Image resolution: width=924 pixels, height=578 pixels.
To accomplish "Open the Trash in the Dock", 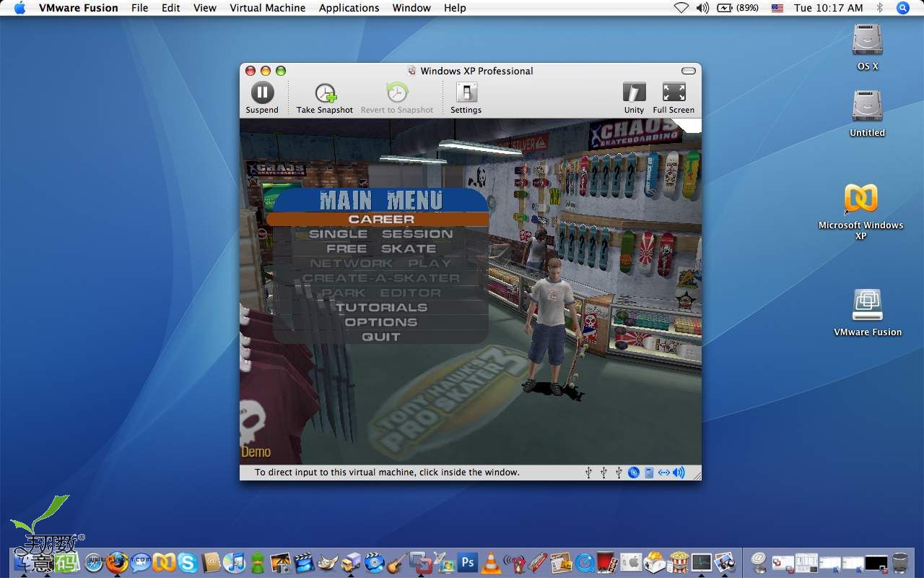I will (x=900, y=563).
